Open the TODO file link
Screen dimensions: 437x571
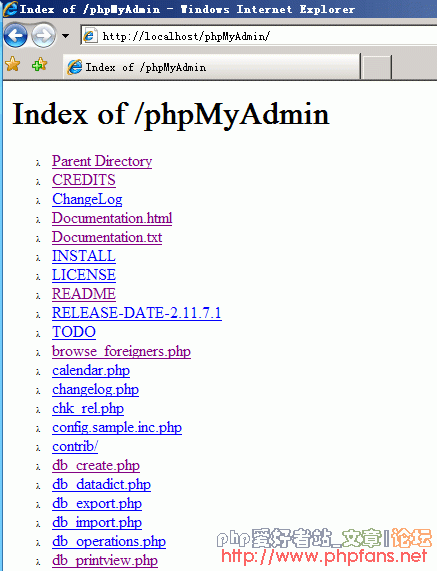pos(74,332)
